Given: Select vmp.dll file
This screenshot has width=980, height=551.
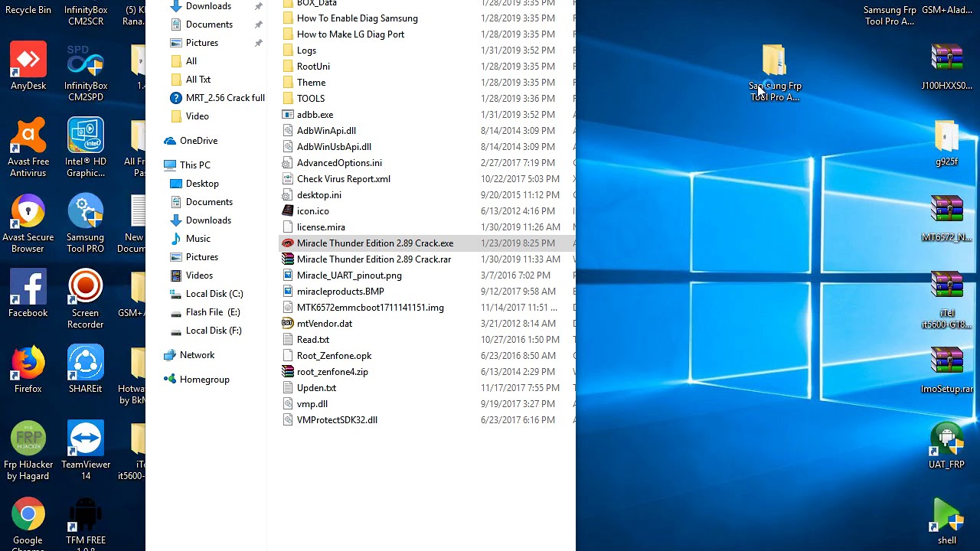Looking at the screenshot, I should (312, 404).
